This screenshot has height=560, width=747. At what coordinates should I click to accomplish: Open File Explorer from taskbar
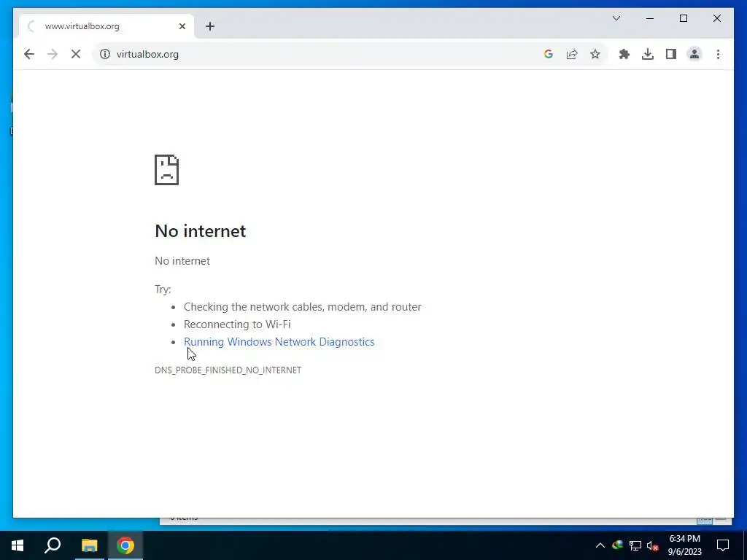(x=89, y=545)
